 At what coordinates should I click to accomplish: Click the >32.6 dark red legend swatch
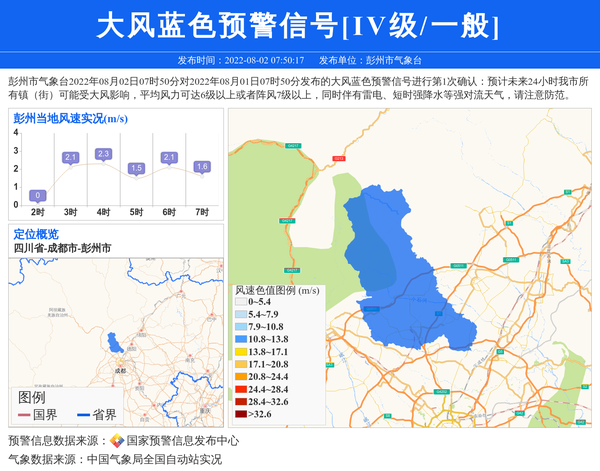pos(241,413)
